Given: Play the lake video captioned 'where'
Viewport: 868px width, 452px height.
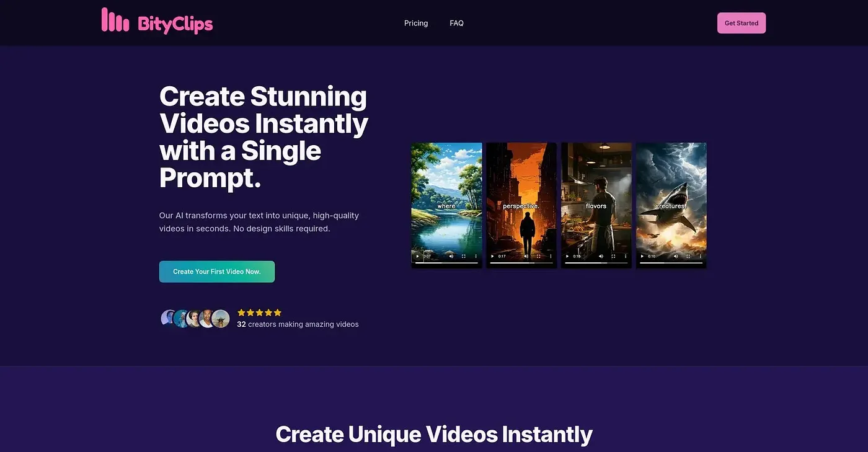Looking at the screenshot, I should click(417, 256).
